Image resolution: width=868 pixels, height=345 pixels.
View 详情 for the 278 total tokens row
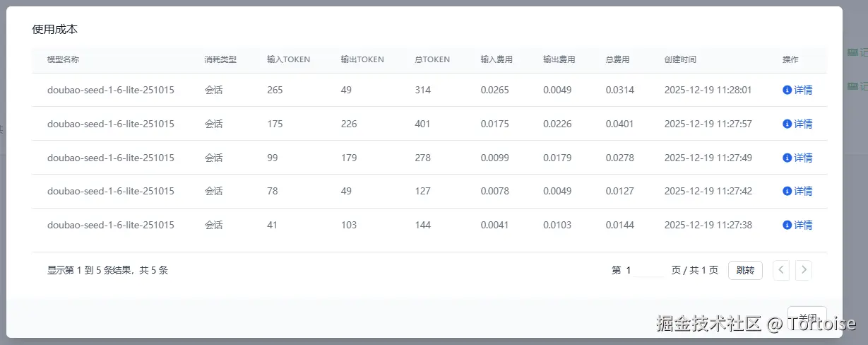803,158
